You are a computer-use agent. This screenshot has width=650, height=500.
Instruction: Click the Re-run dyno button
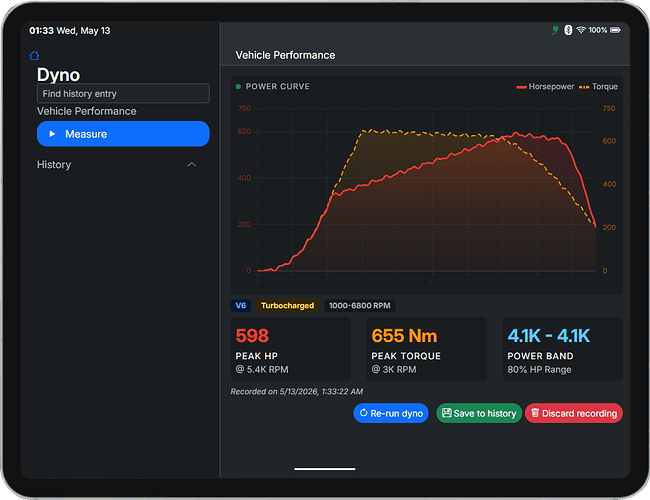[391, 413]
